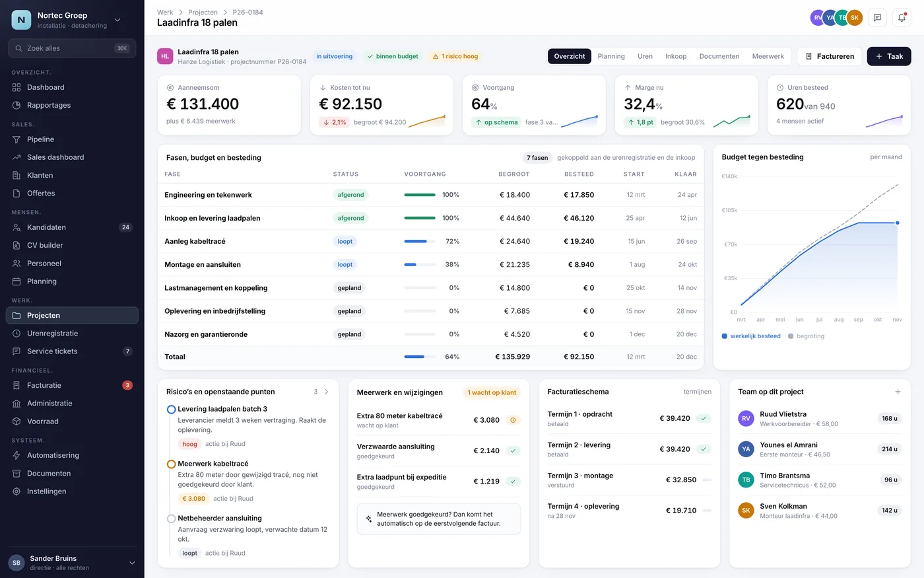Select the Pipeline funnel icon
Viewport: 924px width, 578px height.
(x=16, y=139)
